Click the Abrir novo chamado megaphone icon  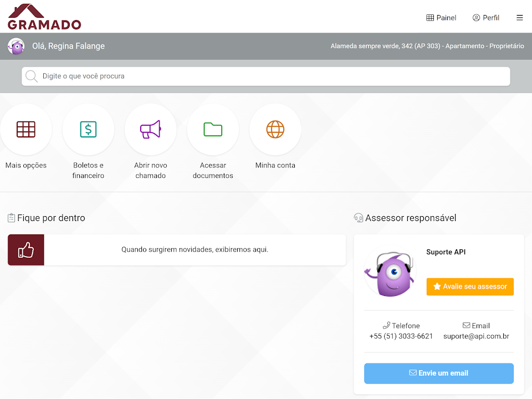[x=151, y=130]
